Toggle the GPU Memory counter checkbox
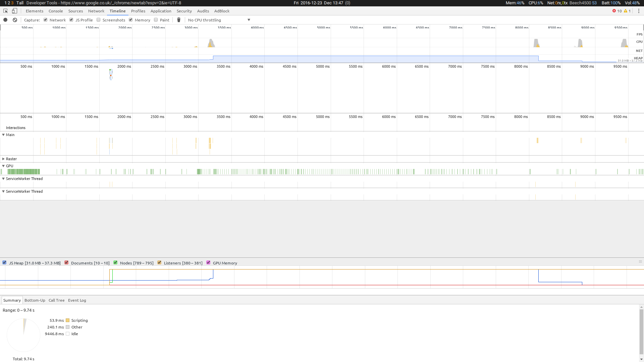 click(x=208, y=263)
